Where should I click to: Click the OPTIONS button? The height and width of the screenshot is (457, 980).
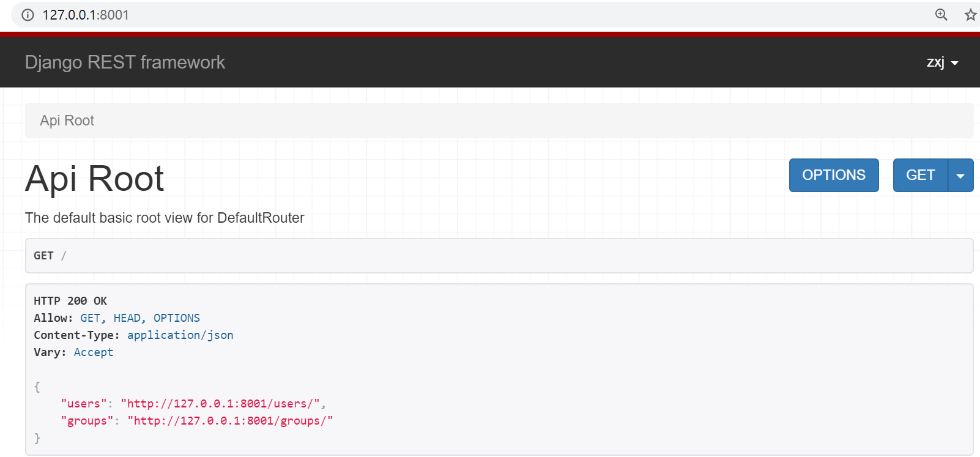click(x=834, y=175)
